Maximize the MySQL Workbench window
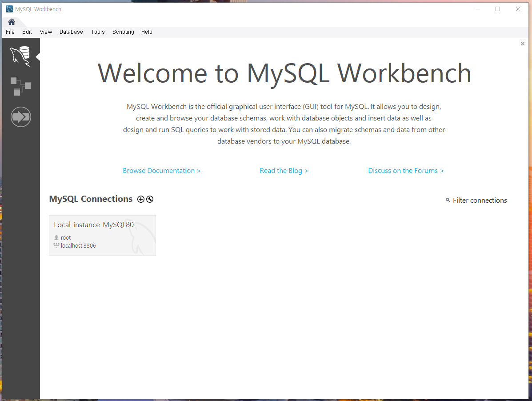Viewport: 532px width, 401px height. pos(498,9)
